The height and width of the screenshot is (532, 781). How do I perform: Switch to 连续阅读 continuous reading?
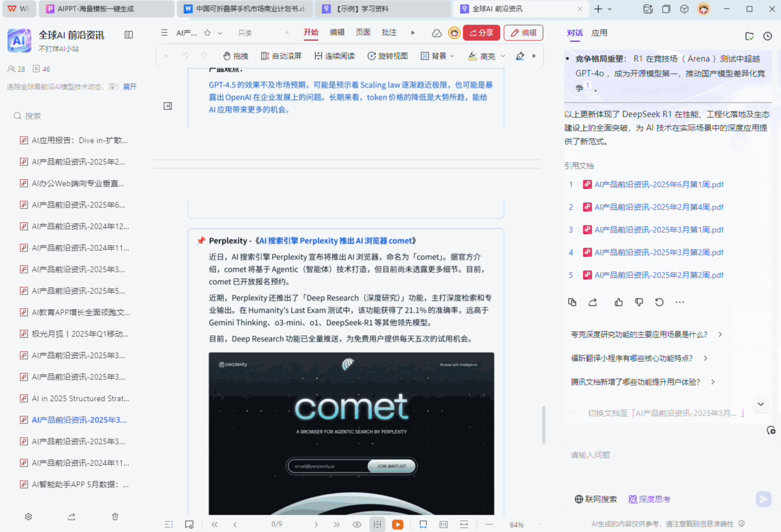click(334, 55)
